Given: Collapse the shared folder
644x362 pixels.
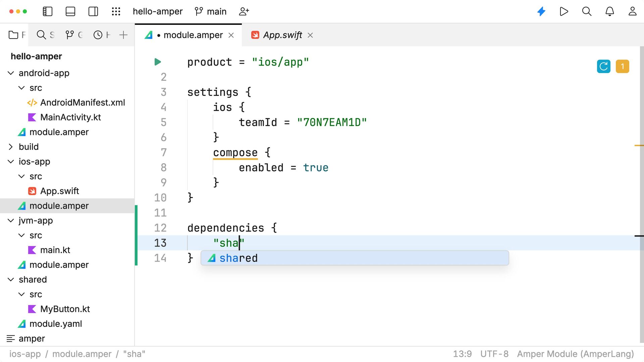Looking at the screenshot, I should [11, 280].
